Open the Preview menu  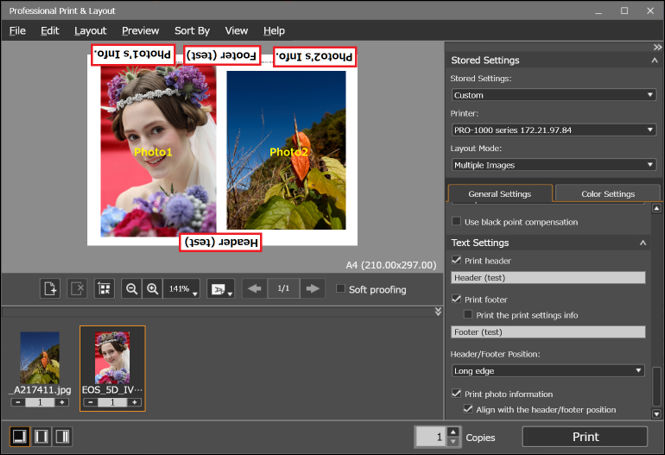point(140,31)
